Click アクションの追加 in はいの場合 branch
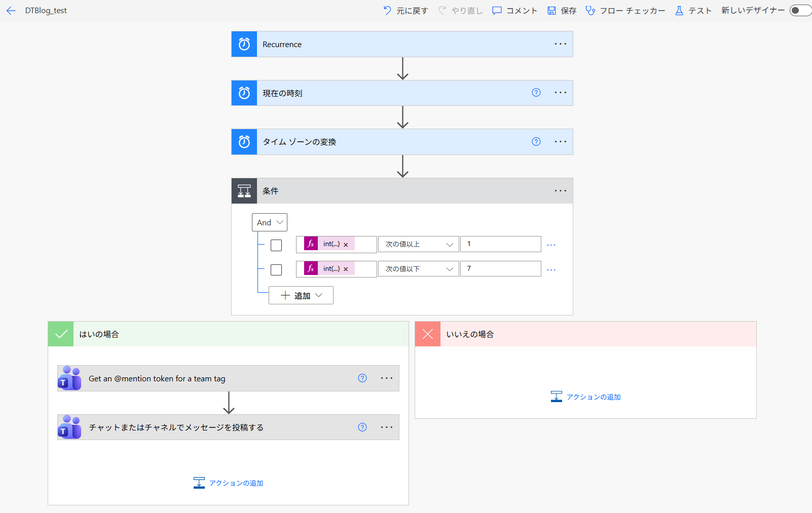The width and height of the screenshot is (812, 513). (x=229, y=483)
